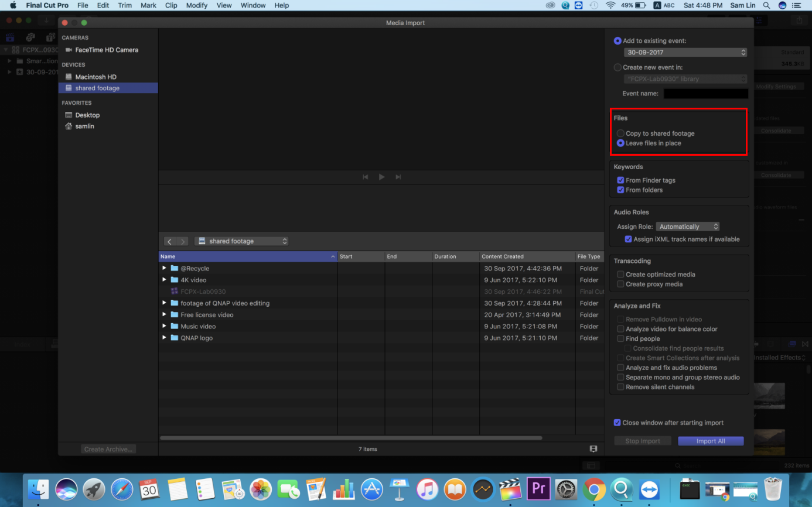Select the shared footage volume in sidebar
This screenshot has height=507, width=812.
click(x=108, y=88)
